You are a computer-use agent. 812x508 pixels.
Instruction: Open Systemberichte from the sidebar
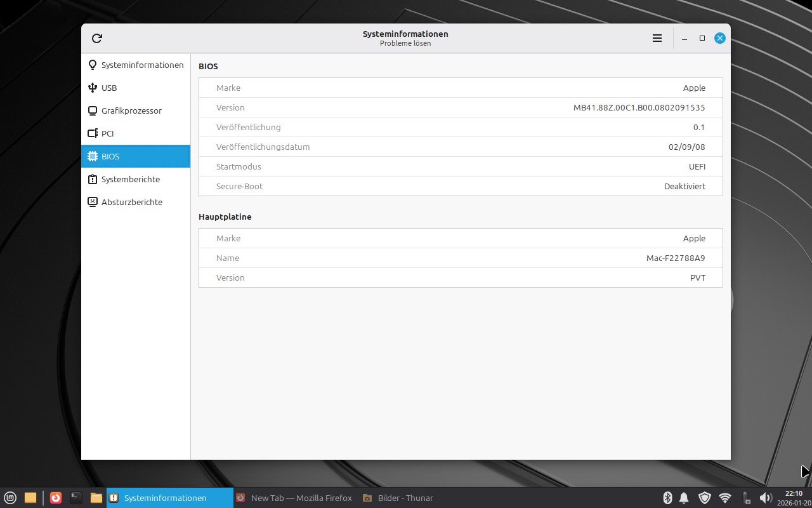[130, 179]
